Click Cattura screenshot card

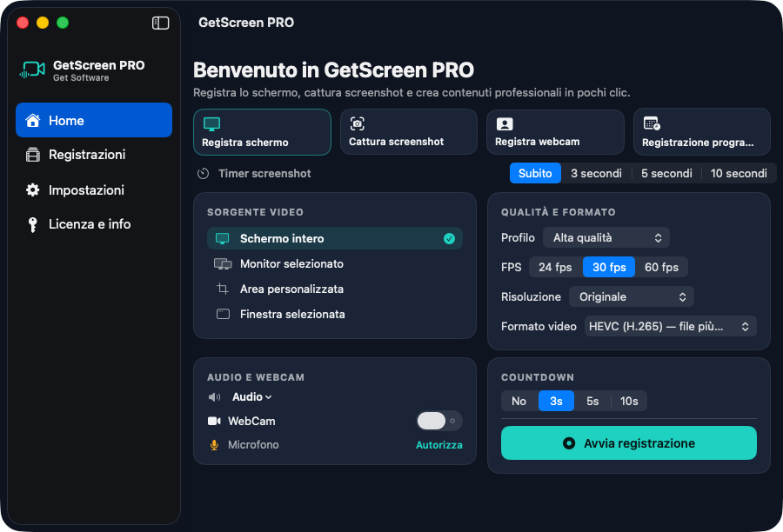click(409, 132)
